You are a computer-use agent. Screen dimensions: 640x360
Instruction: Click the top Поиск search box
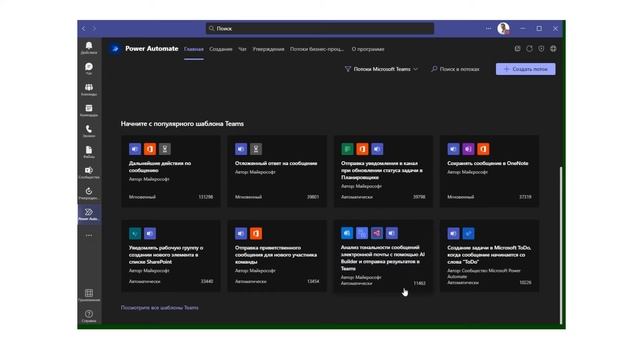coord(320,29)
